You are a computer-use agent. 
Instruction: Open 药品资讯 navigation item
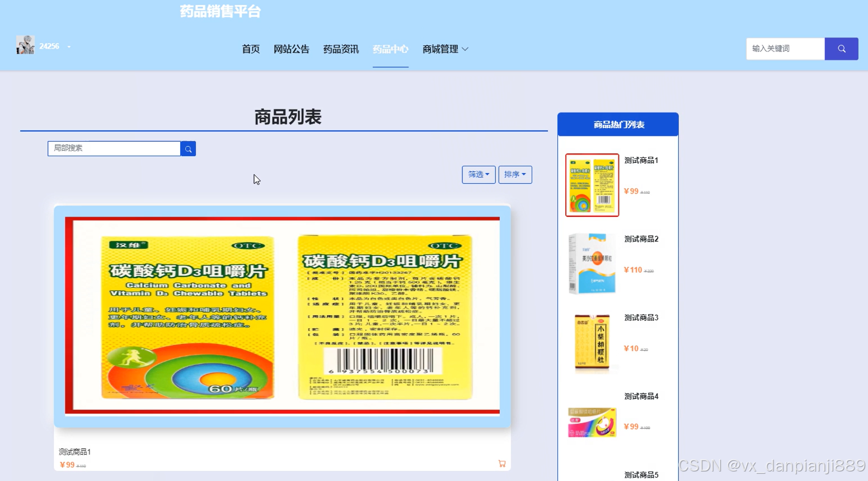pyautogui.click(x=341, y=49)
